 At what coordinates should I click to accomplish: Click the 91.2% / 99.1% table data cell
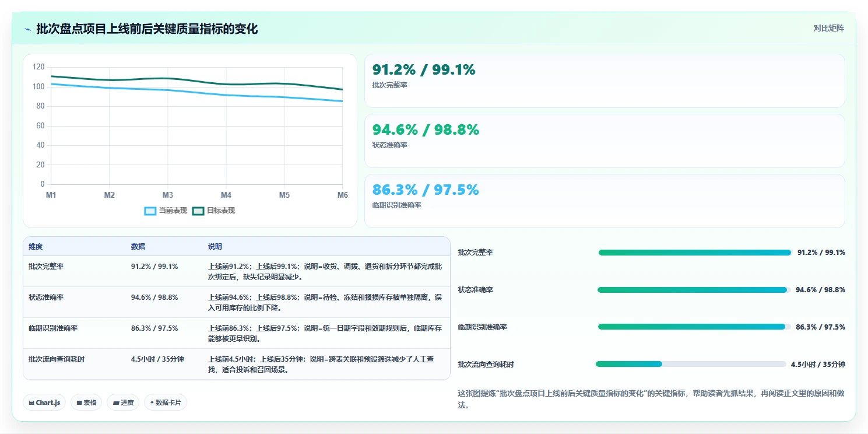[x=154, y=267]
